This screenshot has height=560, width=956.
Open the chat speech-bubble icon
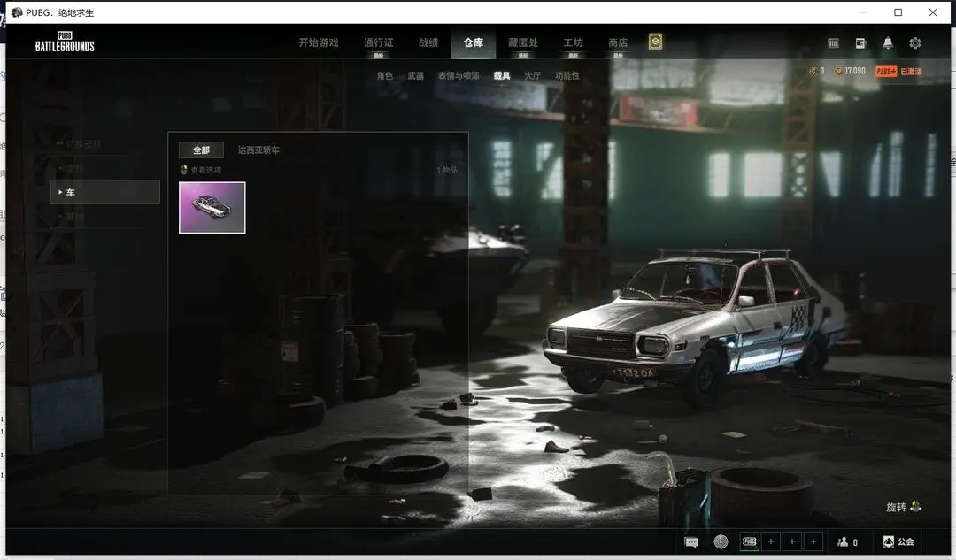click(x=691, y=541)
